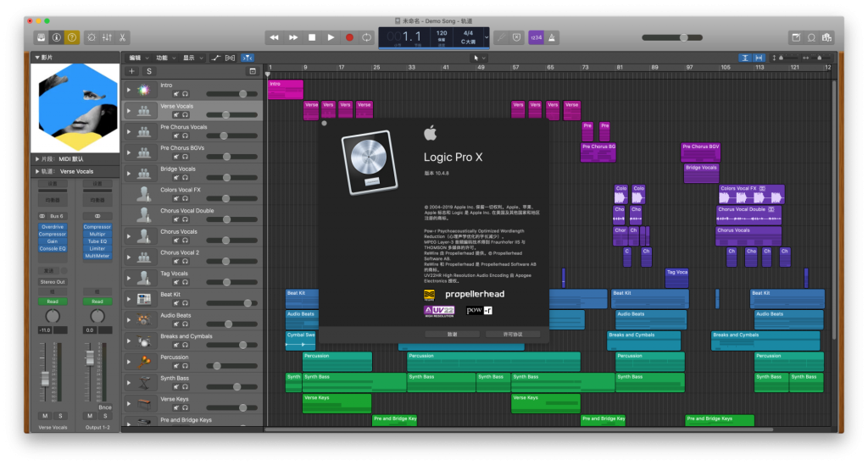The image size is (868, 465).
Task: Toggle the Metronome click button
Action: click(552, 37)
